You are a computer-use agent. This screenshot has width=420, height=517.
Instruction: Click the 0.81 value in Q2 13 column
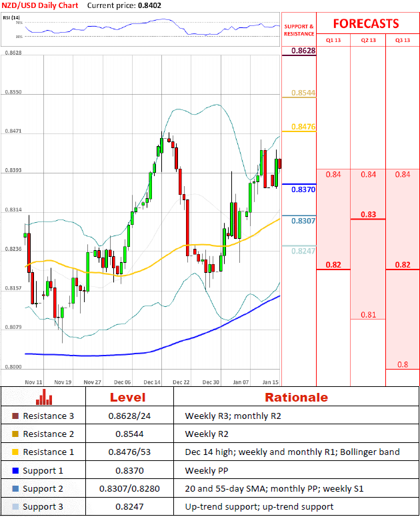click(368, 315)
